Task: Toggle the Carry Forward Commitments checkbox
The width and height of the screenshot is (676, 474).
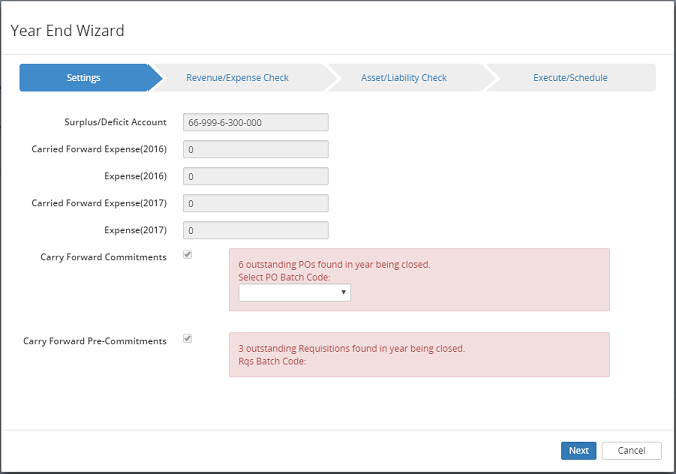Action: pyautogui.click(x=188, y=255)
